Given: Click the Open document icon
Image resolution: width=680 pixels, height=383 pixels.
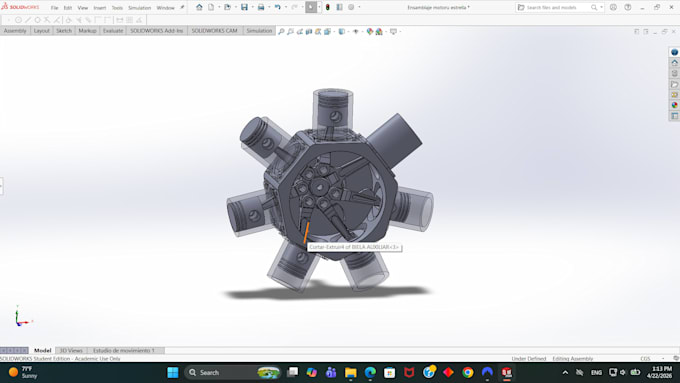Looking at the screenshot, I should pos(227,7).
